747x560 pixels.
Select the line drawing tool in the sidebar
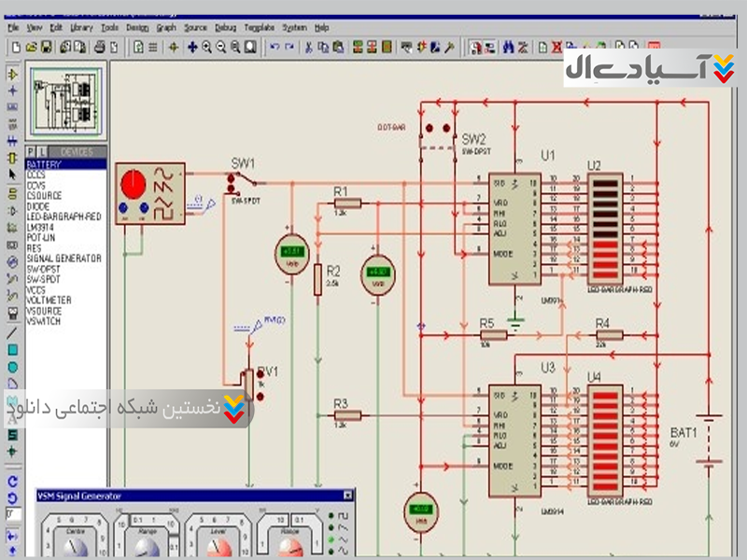pos(13,332)
